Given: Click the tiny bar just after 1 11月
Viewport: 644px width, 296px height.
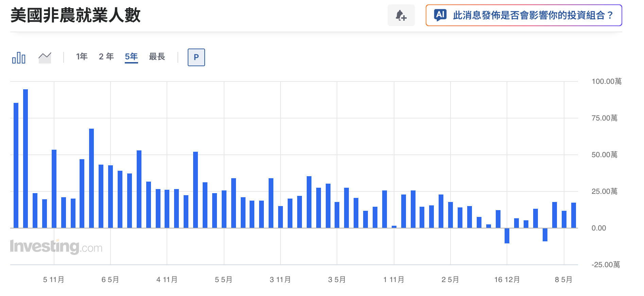Looking at the screenshot, I should pyautogui.click(x=394, y=227).
